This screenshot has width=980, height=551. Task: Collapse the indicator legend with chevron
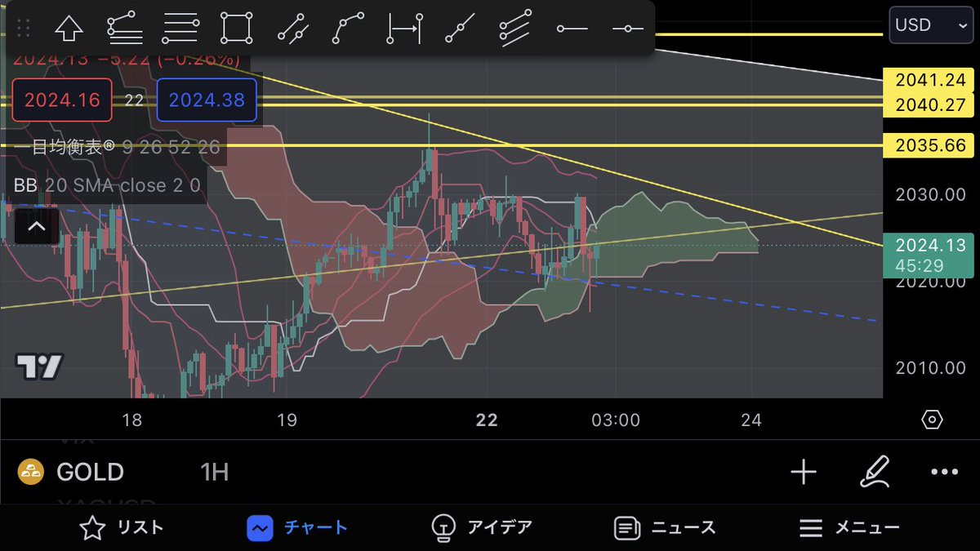pyautogui.click(x=36, y=226)
